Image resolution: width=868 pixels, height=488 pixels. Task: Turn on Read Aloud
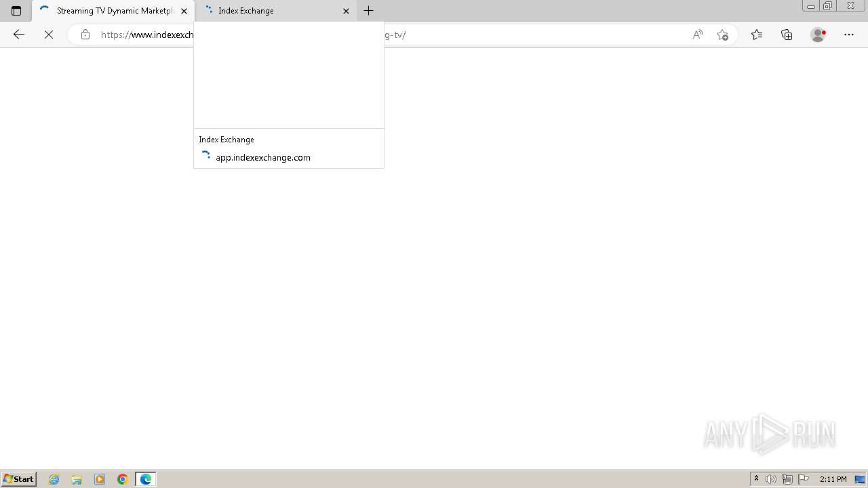(698, 35)
